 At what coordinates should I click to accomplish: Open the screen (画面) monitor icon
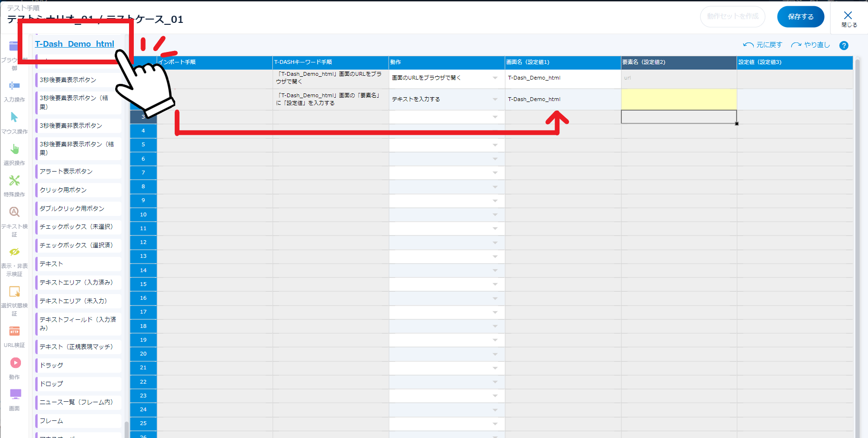click(x=15, y=395)
